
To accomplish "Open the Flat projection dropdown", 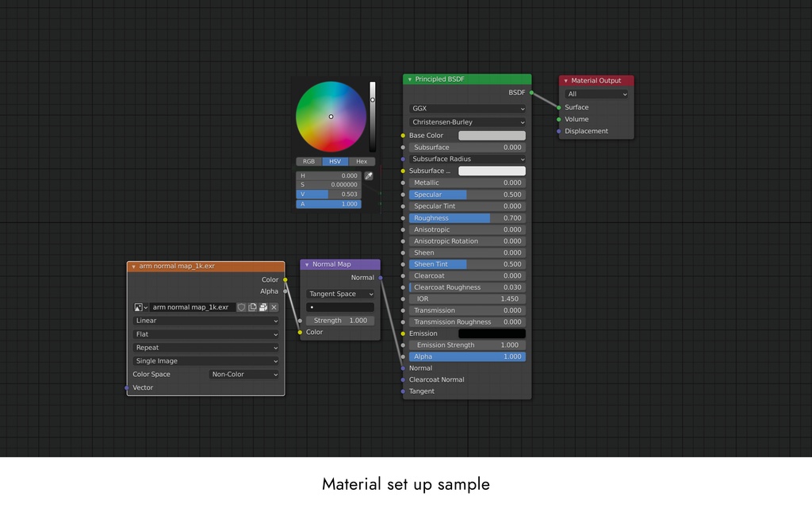I will click(x=205, y=334).
